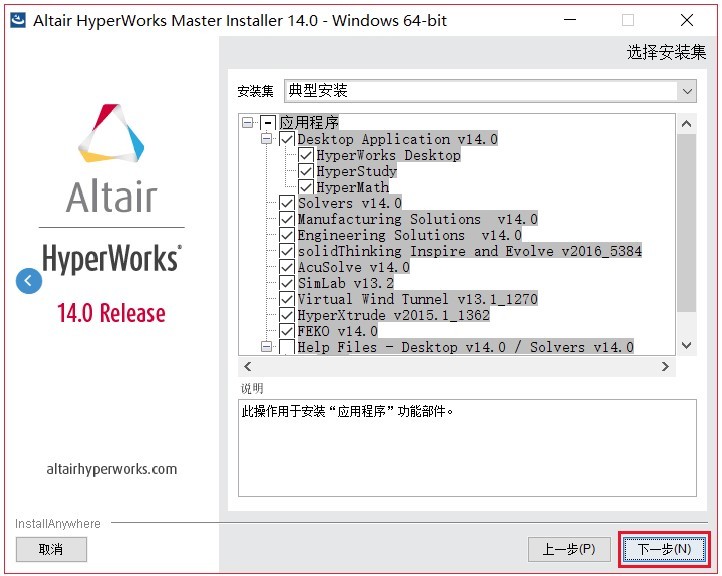Uncheck HyperMath checkbox
Viewport: 722px width, 576px height.
[306, 187]
